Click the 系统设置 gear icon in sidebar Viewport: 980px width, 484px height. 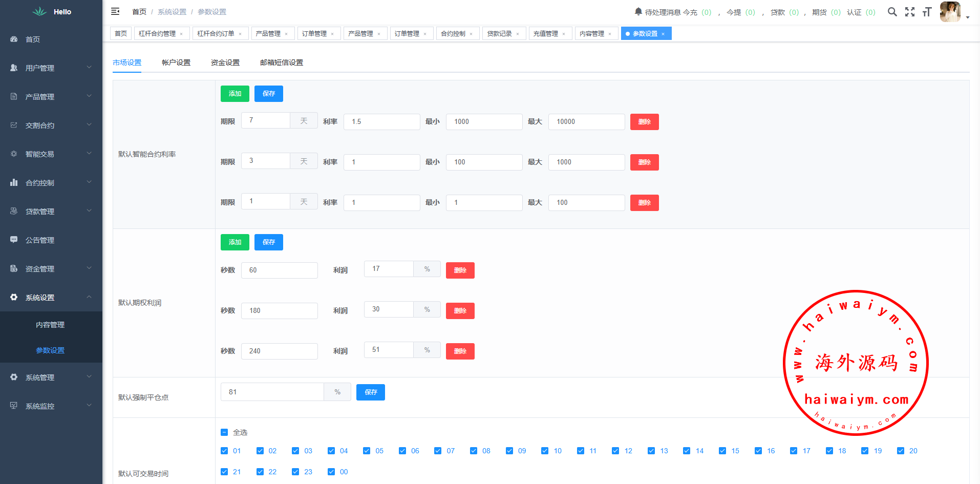[14, 297]
